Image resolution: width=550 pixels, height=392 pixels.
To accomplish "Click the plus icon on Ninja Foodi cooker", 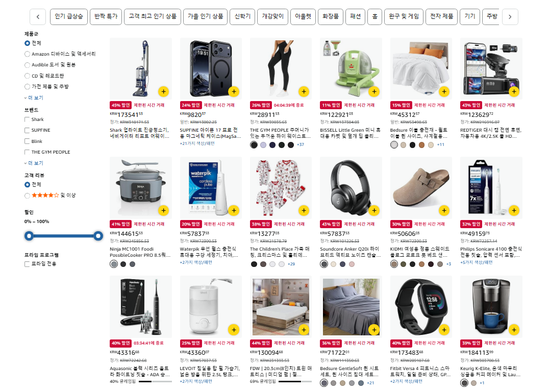I will [x=163, y=211].
